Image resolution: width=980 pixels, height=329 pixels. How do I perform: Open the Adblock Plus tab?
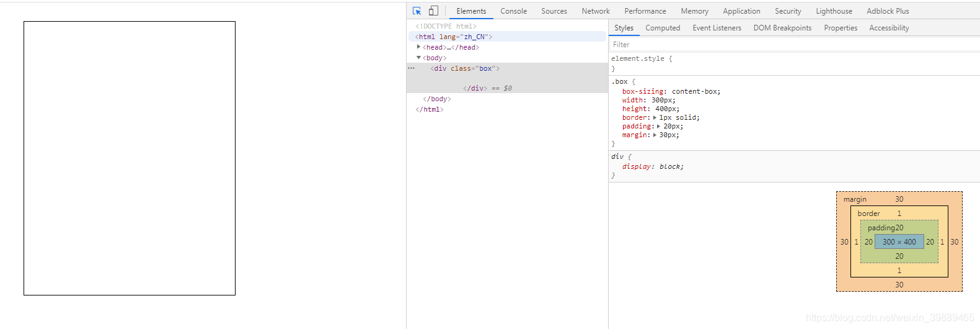coord(888,11)
